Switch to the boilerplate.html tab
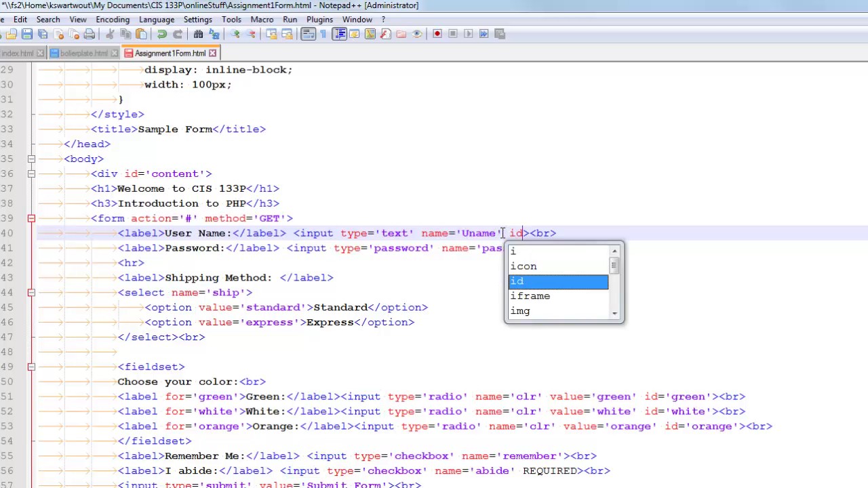Image resolution: width=868 pixels, height=488 pixels. (83, 54)
